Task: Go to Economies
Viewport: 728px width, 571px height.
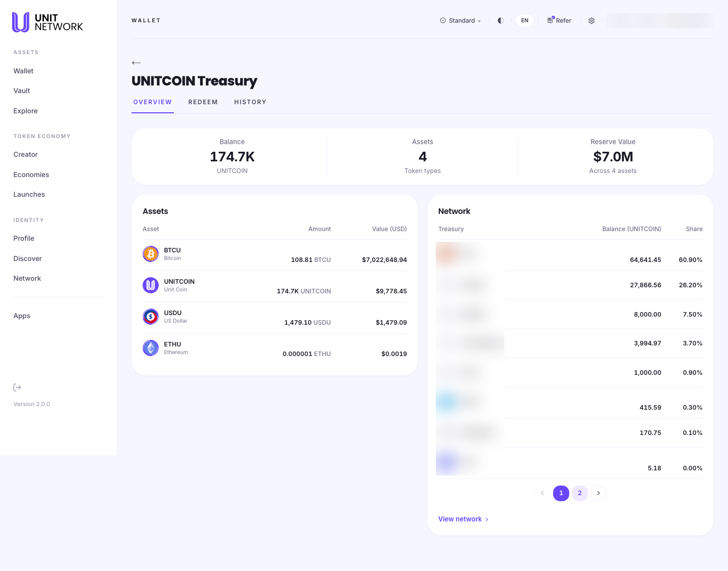Action: 31,175
